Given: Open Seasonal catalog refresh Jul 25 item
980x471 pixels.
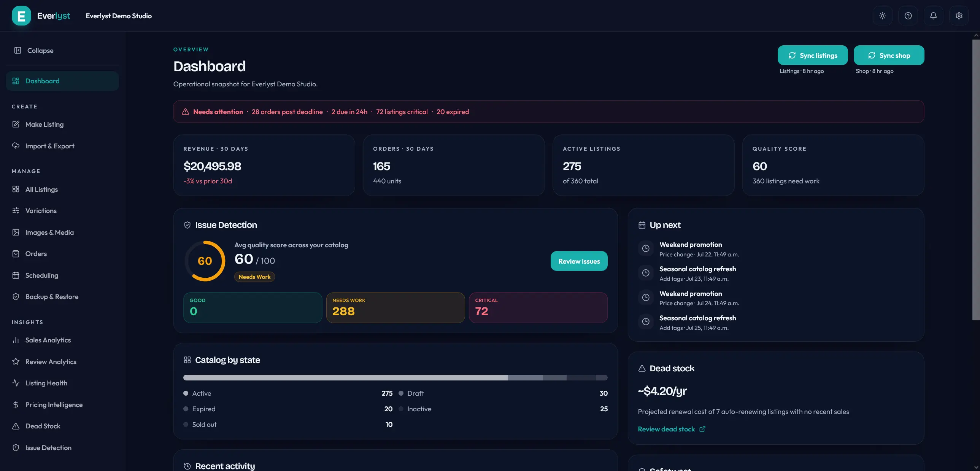Looking at the screenshot, I should click(x=776, y=323).
